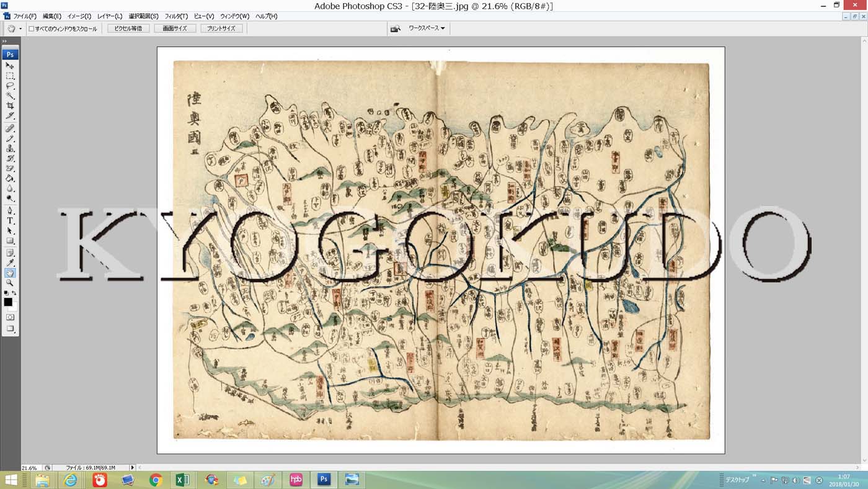Select the Rectangle shape tool
Screen dimensions: 868x489
coord(10,240)
